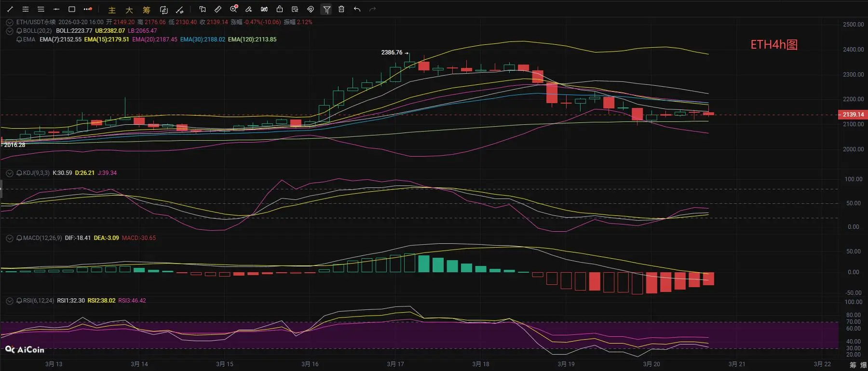868x371 pixels.
Task: Click the magnifier zoom icon with red badge
Action: tap(234, 9)
